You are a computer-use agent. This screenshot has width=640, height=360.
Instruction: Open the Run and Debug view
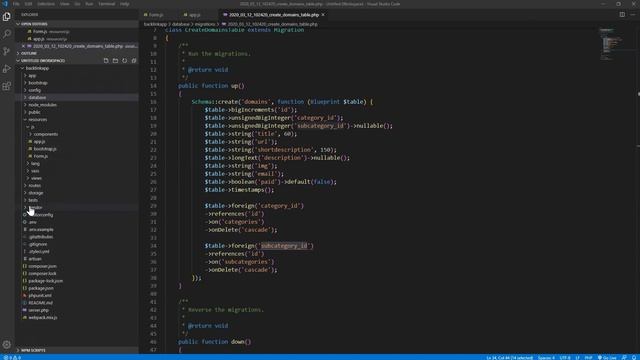7,69
